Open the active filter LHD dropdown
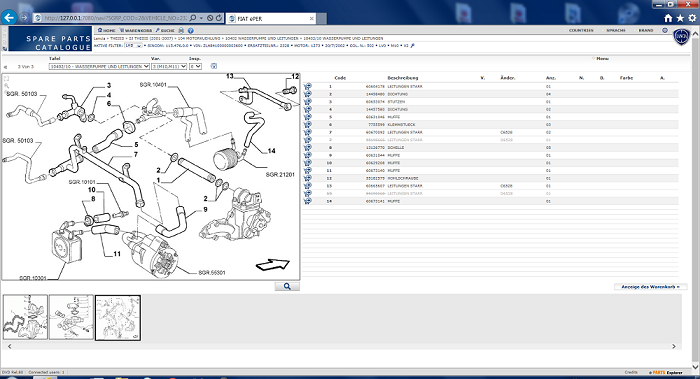 [133, 46]
